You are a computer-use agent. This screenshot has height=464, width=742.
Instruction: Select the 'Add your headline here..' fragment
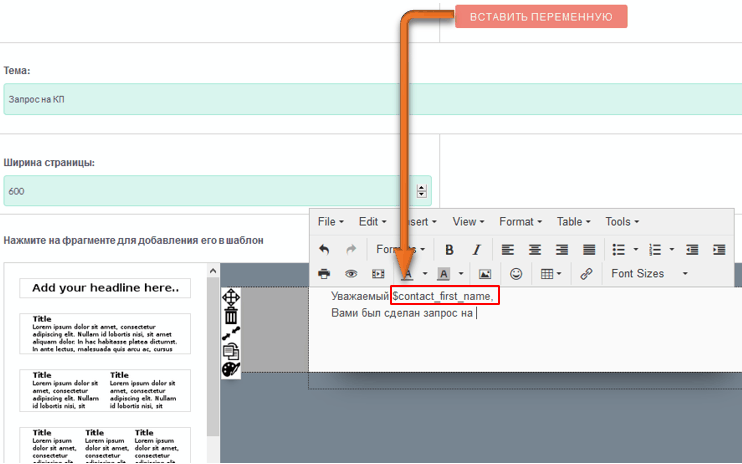pyautogui.click(x=105, y=288)
